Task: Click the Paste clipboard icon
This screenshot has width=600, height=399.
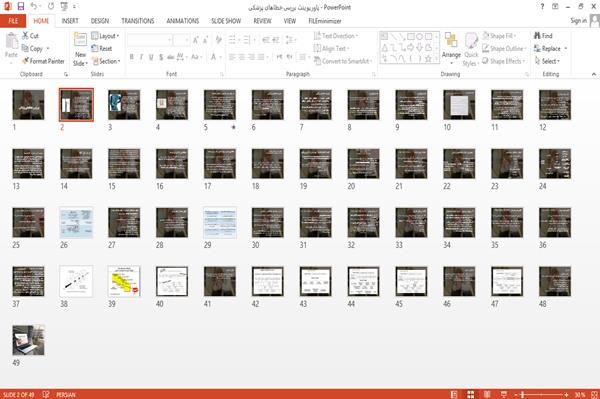Action: [x=12, y=41]
